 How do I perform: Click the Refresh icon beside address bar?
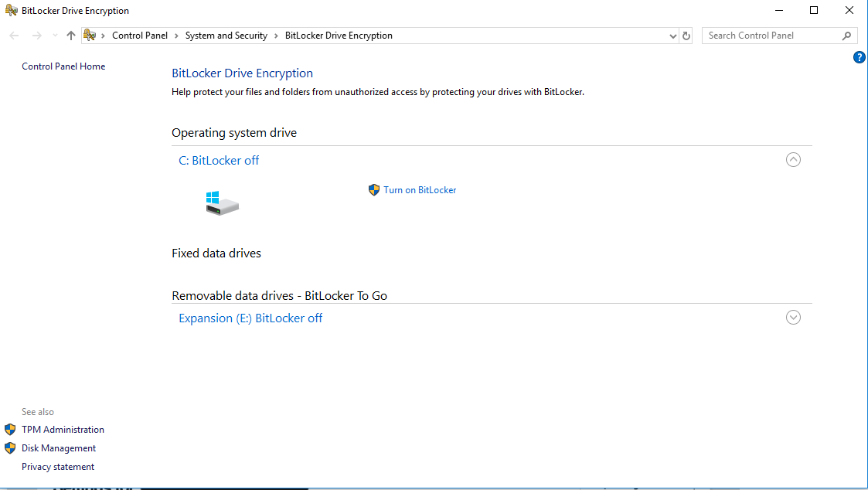pos(686,36)
